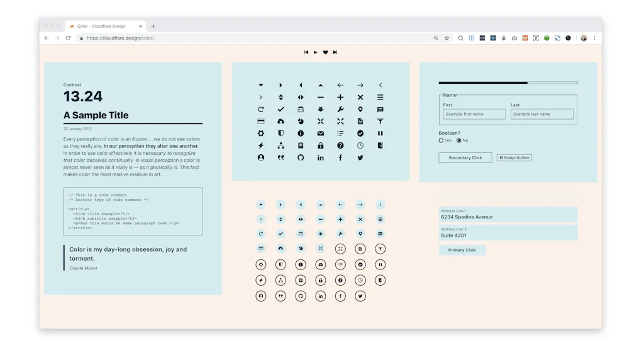Click the circled info icon in the lower grid
This screenshot has width=644, height=362.
coord(301,264)
